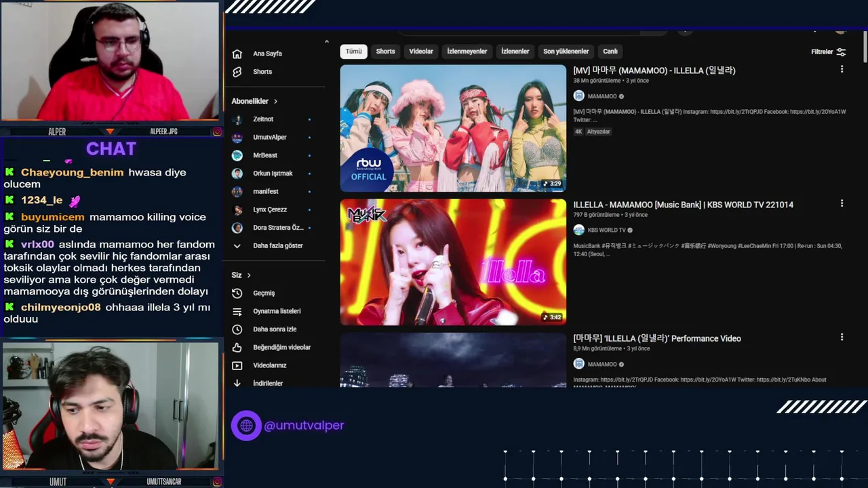Open MrBeast channel avatar

point(237,155)
